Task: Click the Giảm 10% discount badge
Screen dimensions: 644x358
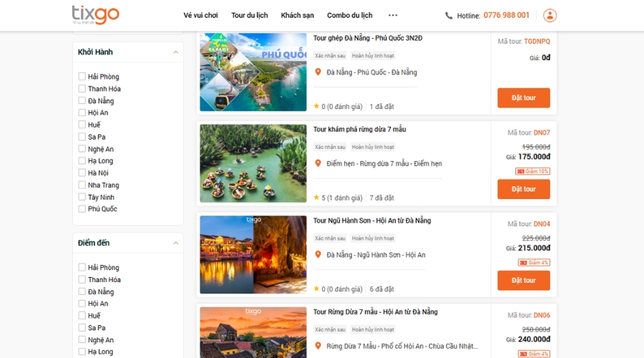Action: click(532, 171)
